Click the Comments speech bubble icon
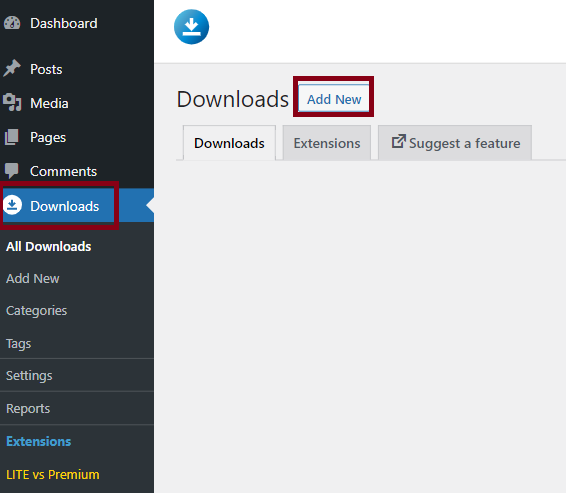This screenshot has height=493, width=566. click(x=12, y=171)
